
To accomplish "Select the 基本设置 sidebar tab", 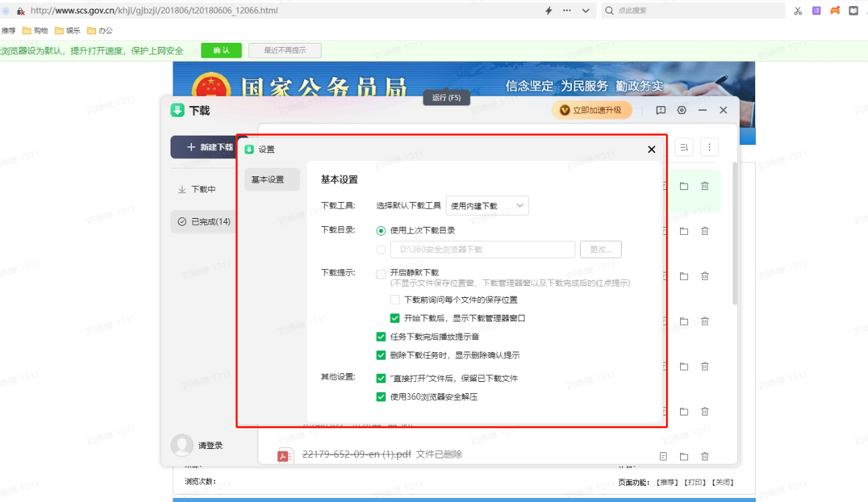I will (x=272, y=179).
